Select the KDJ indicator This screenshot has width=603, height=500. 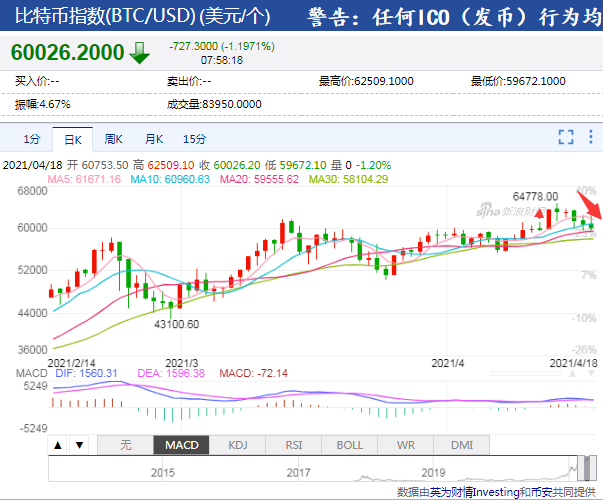pos(238,444)
